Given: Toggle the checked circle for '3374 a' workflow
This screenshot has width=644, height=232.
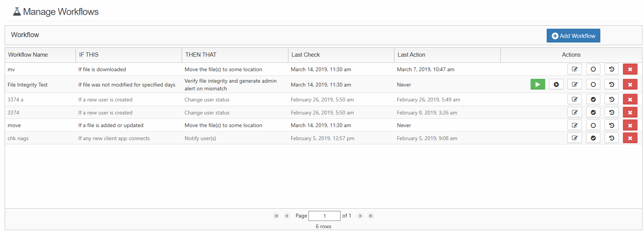Looking at the screenshot, I should click(593, 99).
